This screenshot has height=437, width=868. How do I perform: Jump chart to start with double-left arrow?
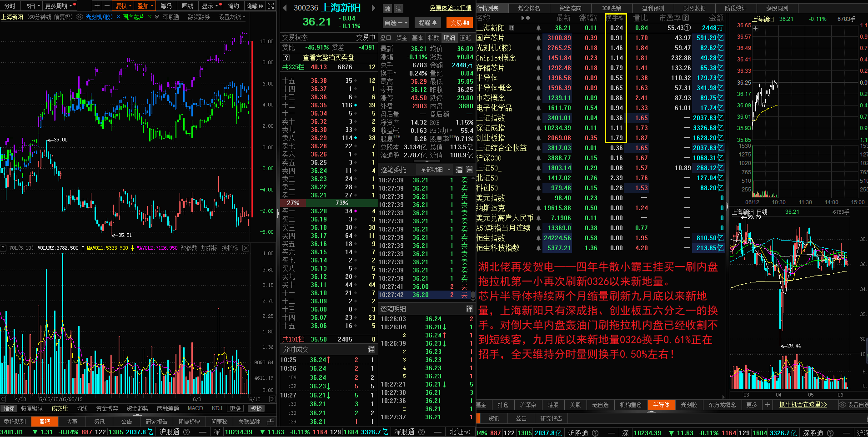pos(3,399)
